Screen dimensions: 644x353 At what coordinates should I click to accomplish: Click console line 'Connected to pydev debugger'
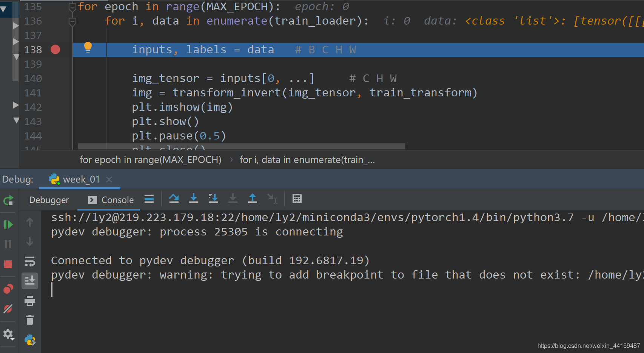pos(210,260)
